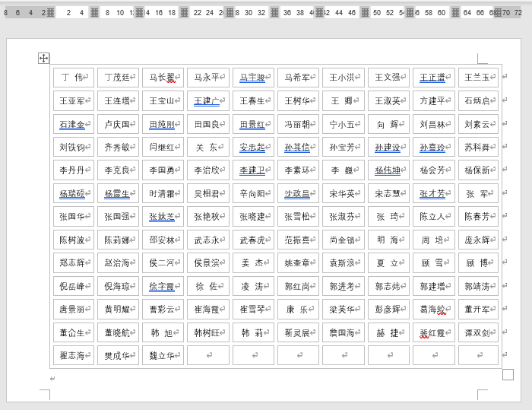
Task: Select the name 辛向阳
Action: (x=252, y=194)
